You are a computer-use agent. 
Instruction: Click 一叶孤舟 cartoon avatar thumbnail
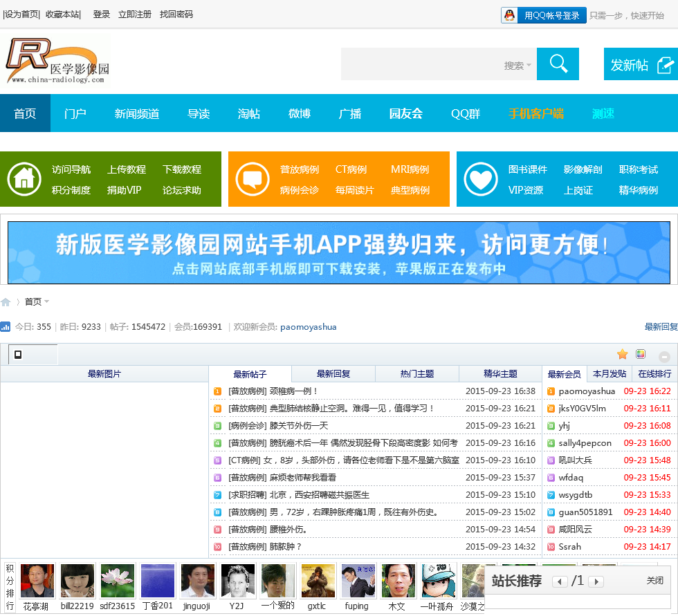[x=439, y=580]
